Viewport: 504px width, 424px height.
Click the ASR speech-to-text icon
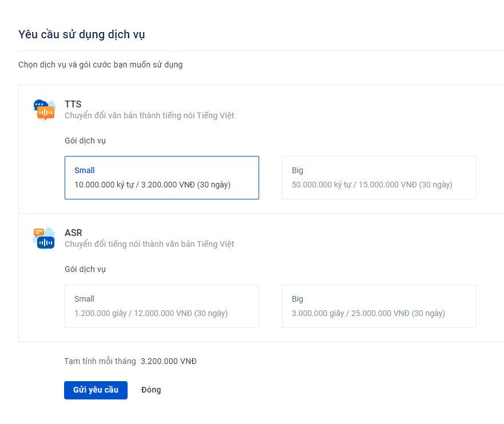(44, 238)
